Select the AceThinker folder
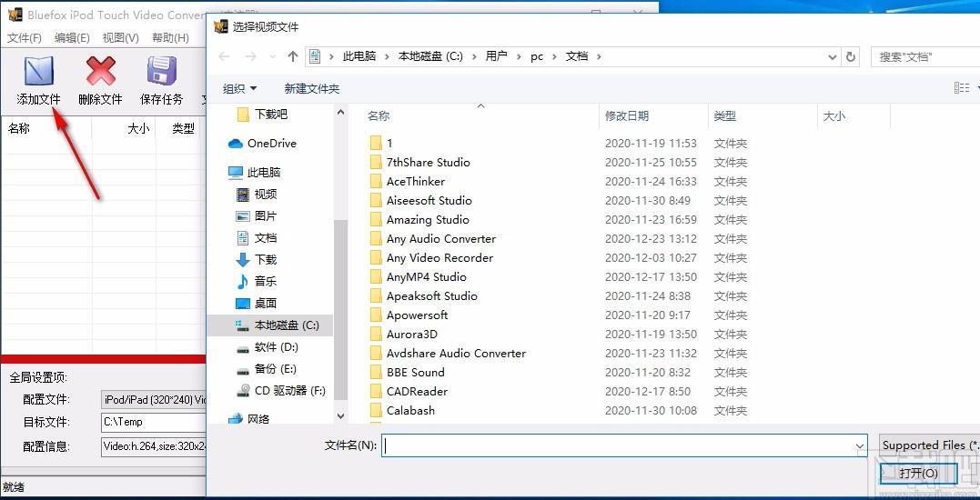The width and height of the screenshot is (980, 500). (x=407, y=182)
